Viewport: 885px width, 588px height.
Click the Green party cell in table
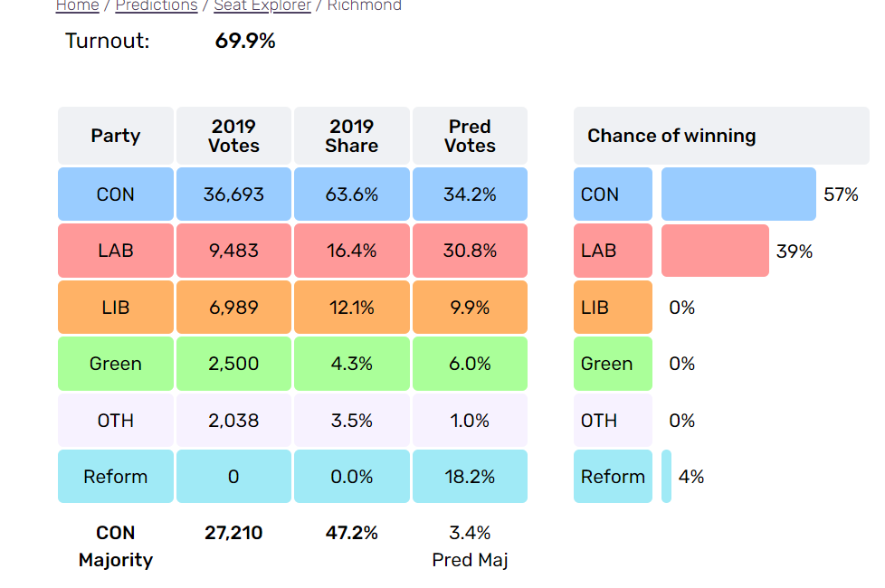pyautogui.click(x=116, y=364)
